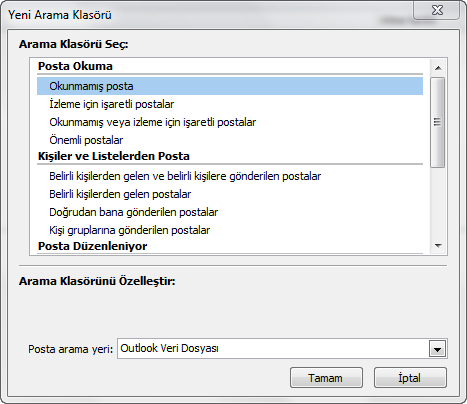467x404 pixels.
Task: Cancel with the İptal button
Action: click(x=410, y=378)
